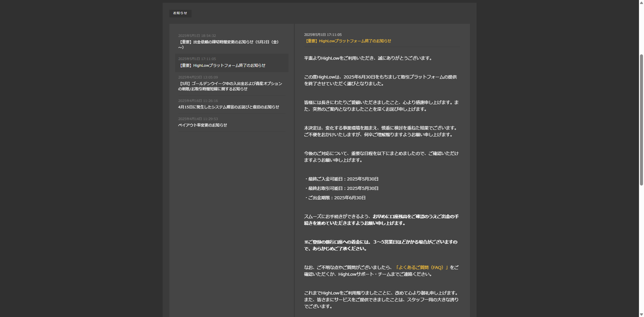The width and height of the screenshot is (644, 317).
Task: Click the line 最終ご入金可能日：2025年5月30日
Action: point(341,179)
